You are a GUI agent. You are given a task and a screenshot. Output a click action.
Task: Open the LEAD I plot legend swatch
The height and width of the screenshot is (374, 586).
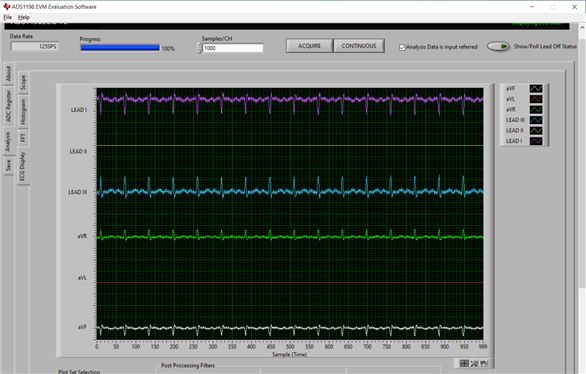click(536, 141)
